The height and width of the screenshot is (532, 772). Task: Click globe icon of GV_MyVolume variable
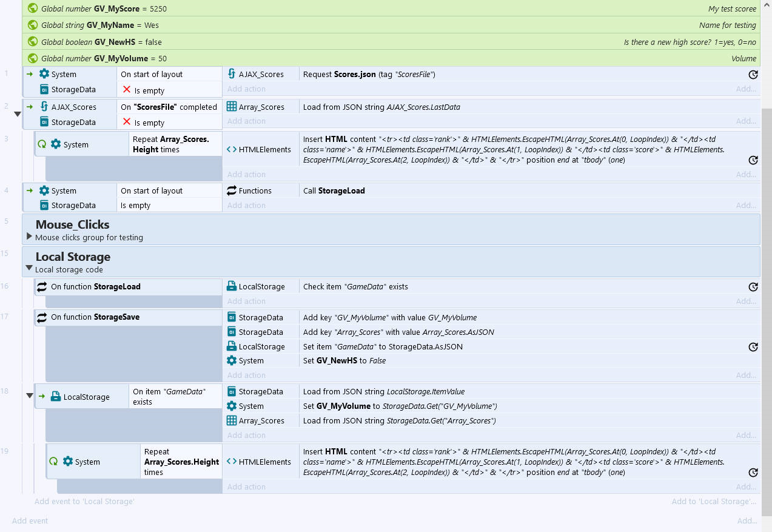coord(33,58)
